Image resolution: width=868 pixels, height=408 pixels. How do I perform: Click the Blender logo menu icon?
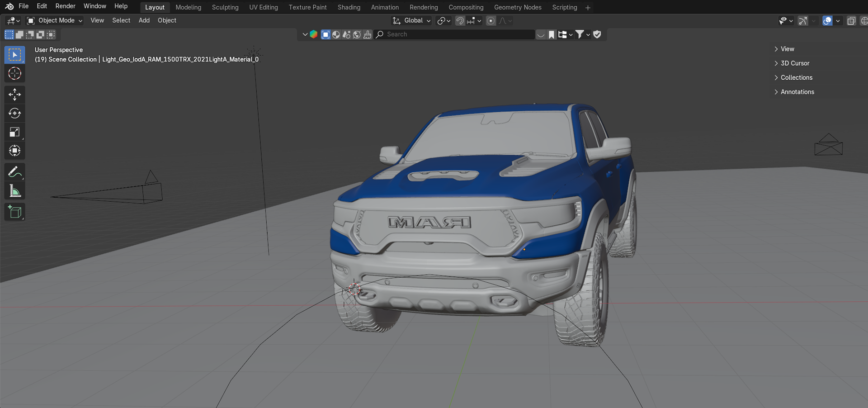coord(9,6)
